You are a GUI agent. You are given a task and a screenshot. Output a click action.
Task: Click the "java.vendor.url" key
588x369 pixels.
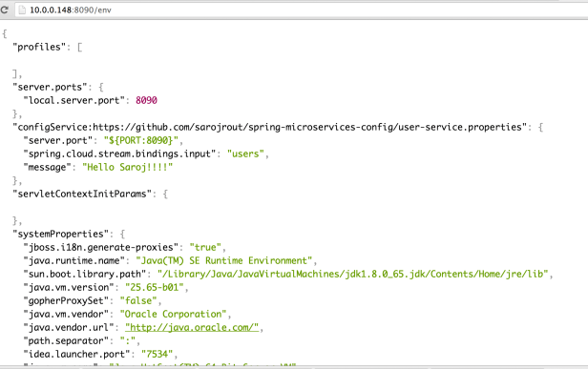pyautogui.click(x=69, y=327)
